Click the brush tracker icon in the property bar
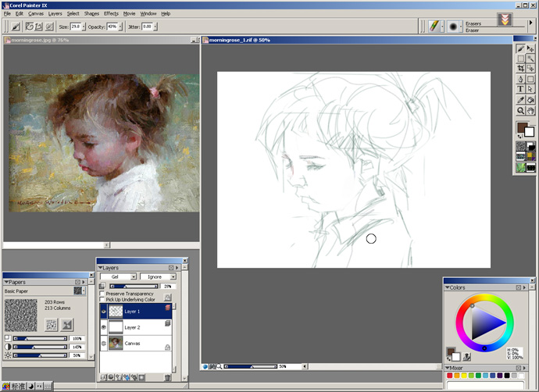 pos(16,27)
